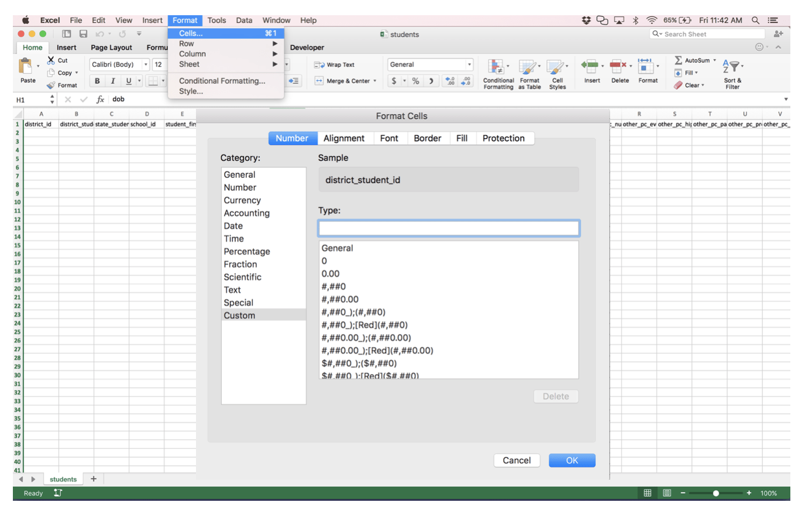
Task: Click the increase indent icon
Action: [294, 81]
